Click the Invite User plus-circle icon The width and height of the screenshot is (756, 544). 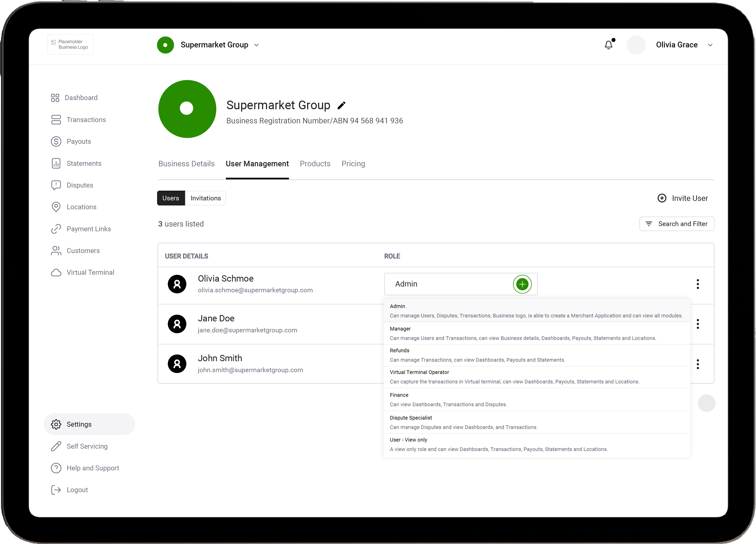coord(662,198)
